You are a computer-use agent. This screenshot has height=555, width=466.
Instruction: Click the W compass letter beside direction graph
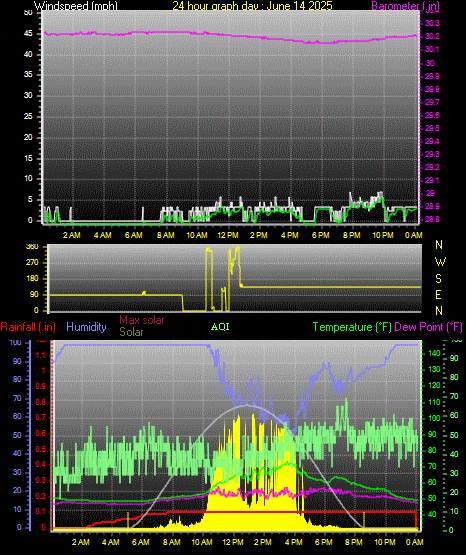point(440,262)
